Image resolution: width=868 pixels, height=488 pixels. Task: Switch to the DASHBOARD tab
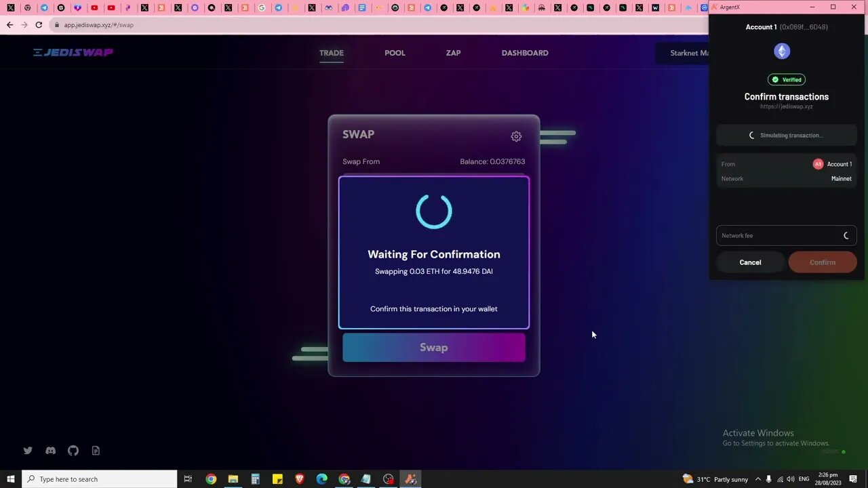[x=525, y=53]
